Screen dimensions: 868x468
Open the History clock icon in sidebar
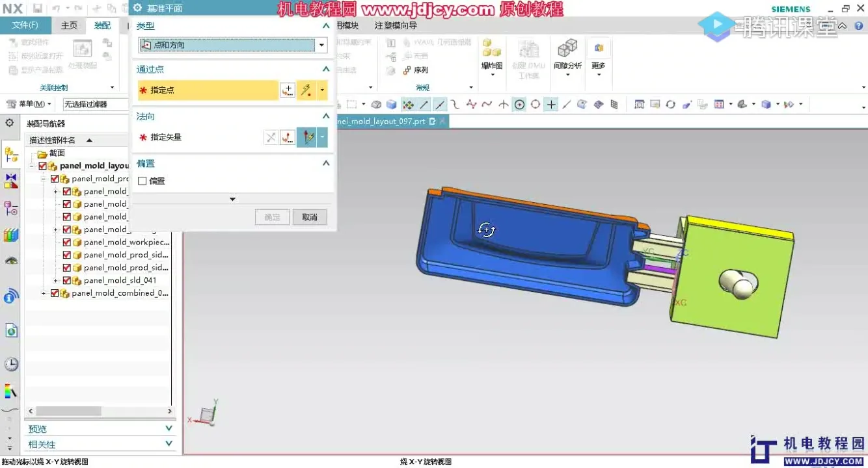coord(11,364)
